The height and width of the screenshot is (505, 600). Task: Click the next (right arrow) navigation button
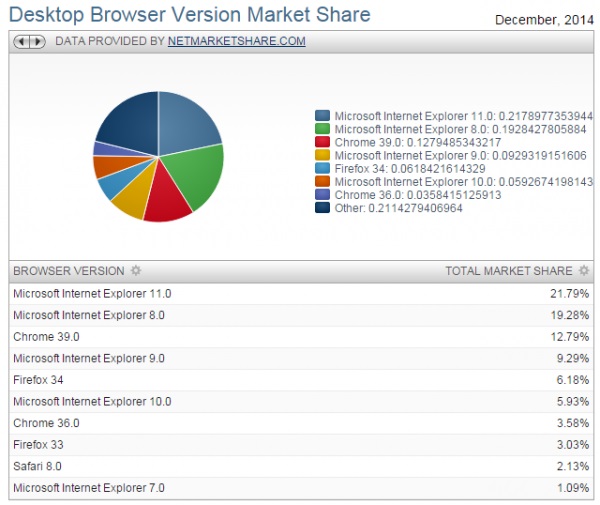38,41
